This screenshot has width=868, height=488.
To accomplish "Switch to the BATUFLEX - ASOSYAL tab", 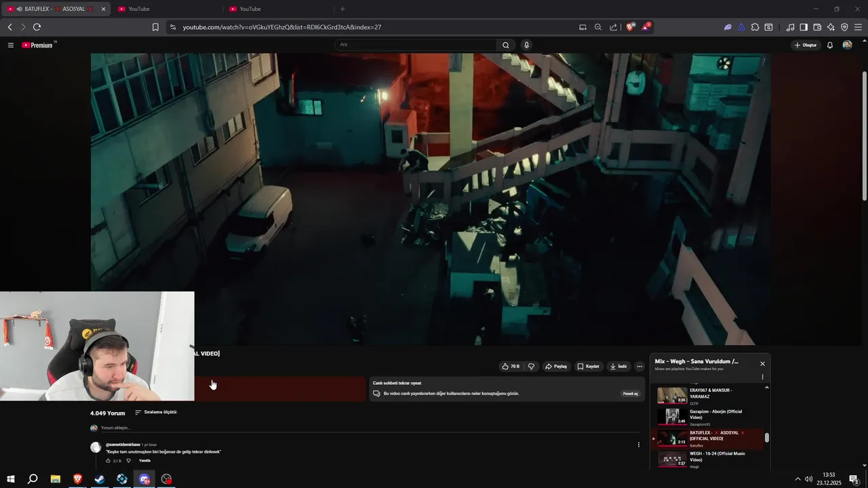I will coord(56,9).
